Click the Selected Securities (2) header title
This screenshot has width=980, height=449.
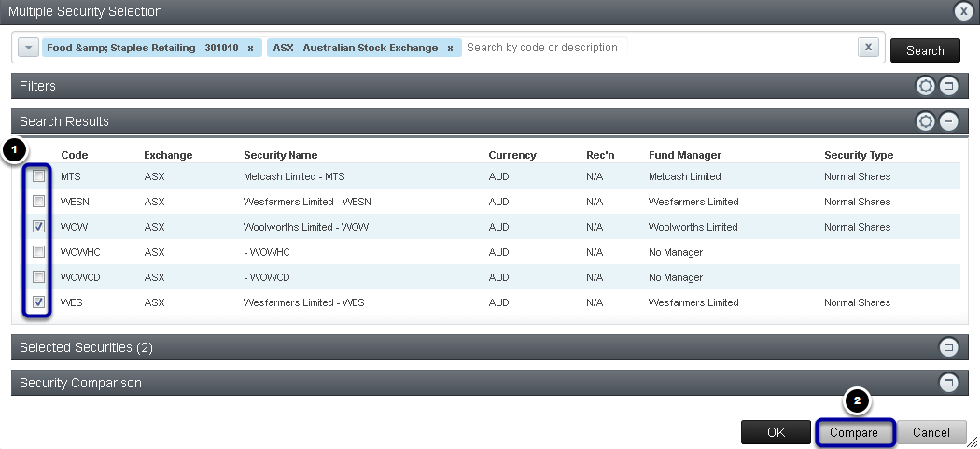point(86,347)
